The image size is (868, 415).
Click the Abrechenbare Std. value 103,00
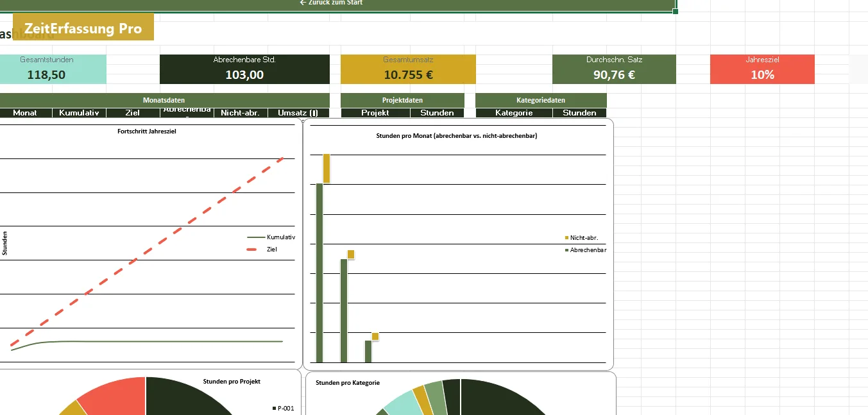(x=244, y=74)
